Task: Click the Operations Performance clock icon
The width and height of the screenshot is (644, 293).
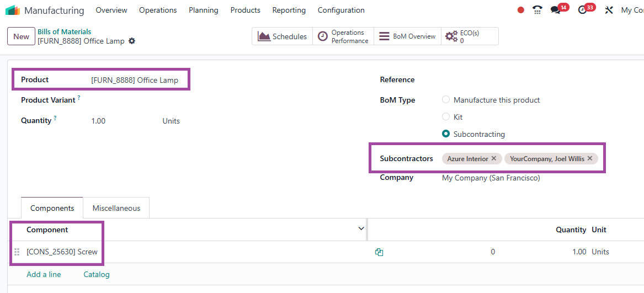Action: tap(323, 36)
